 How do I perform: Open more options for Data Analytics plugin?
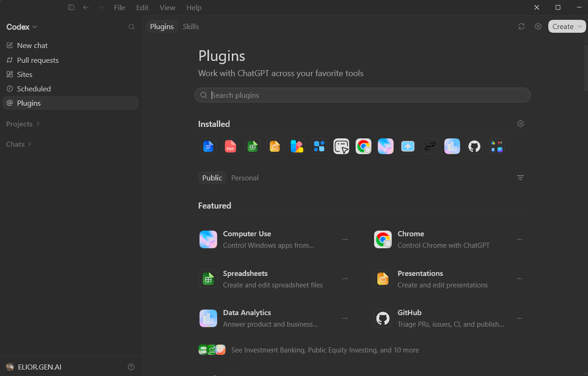[345, 318]
